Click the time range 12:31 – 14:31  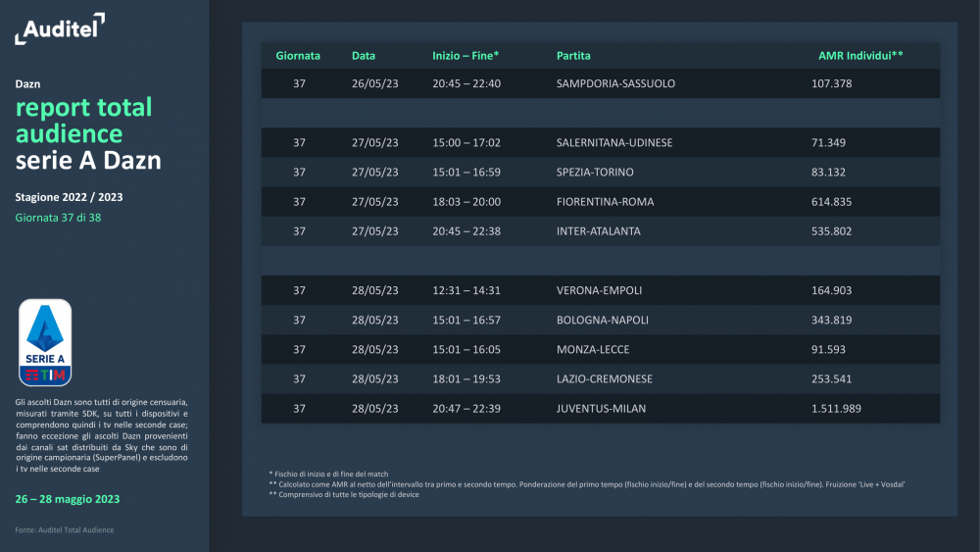click(x=466, y=290)
